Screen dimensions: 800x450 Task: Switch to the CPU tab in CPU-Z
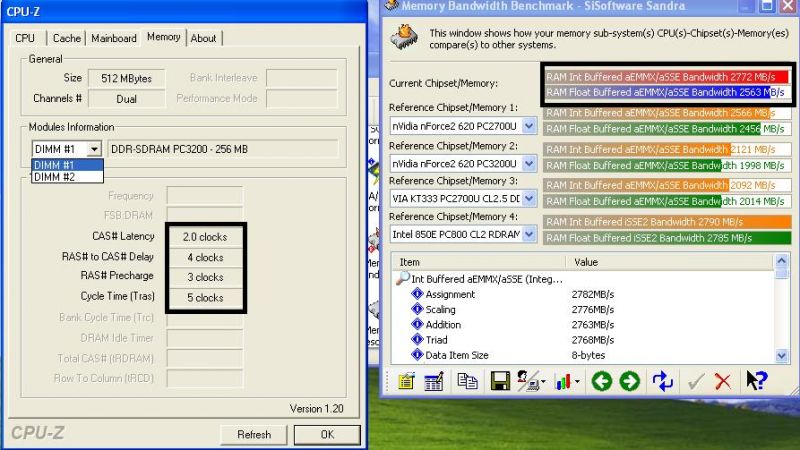[25, 38]
